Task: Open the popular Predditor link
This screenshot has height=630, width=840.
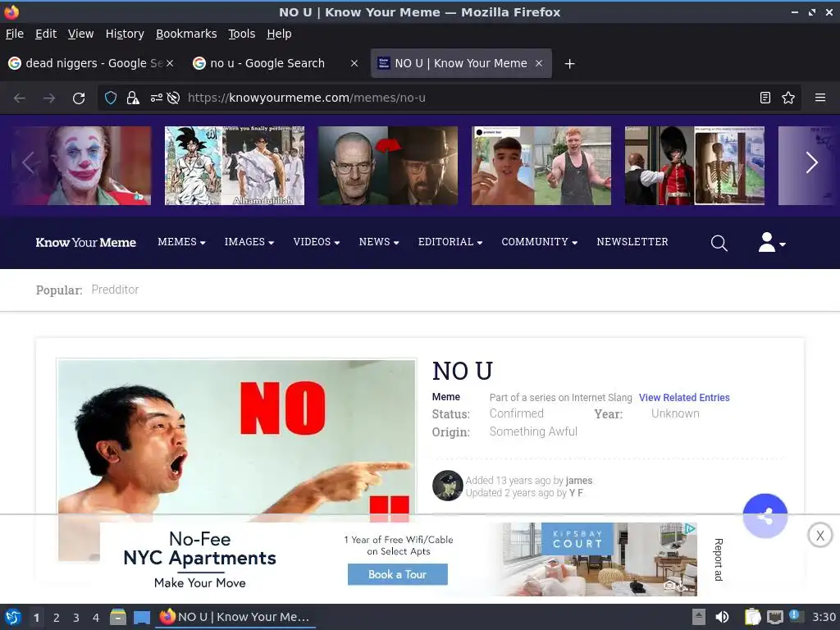Action: click(115, 290)
